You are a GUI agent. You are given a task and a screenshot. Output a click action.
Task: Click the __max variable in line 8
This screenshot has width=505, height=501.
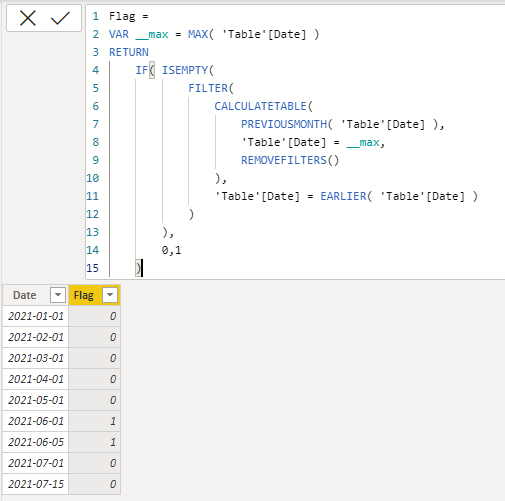(x=363, y=142)
